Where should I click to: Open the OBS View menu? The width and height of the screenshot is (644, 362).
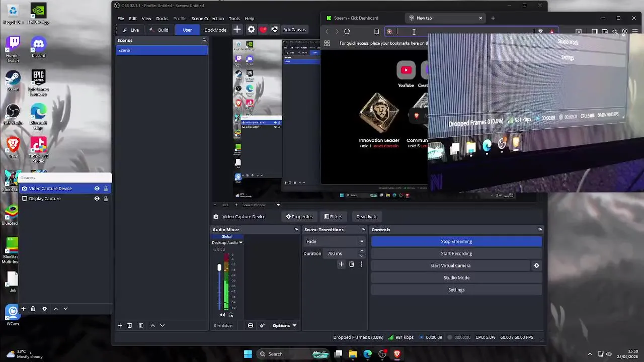(x=146, y=19)
